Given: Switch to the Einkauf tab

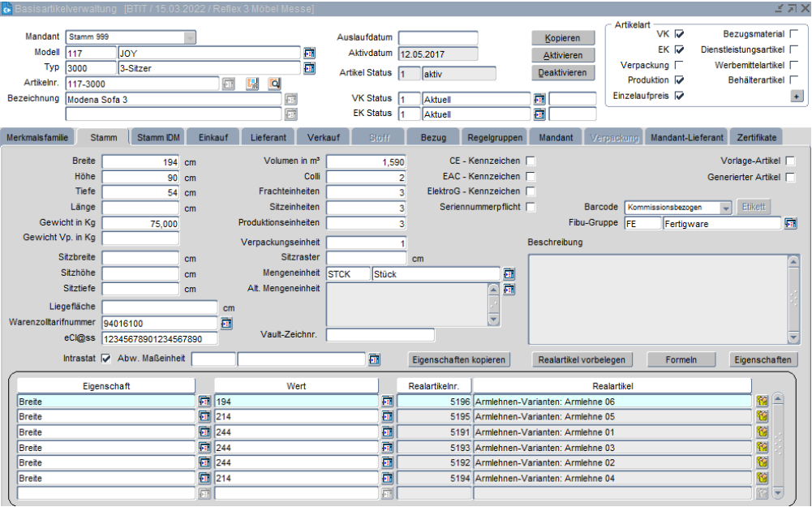Looking at the screenshot, I should [x=213, y=138].
